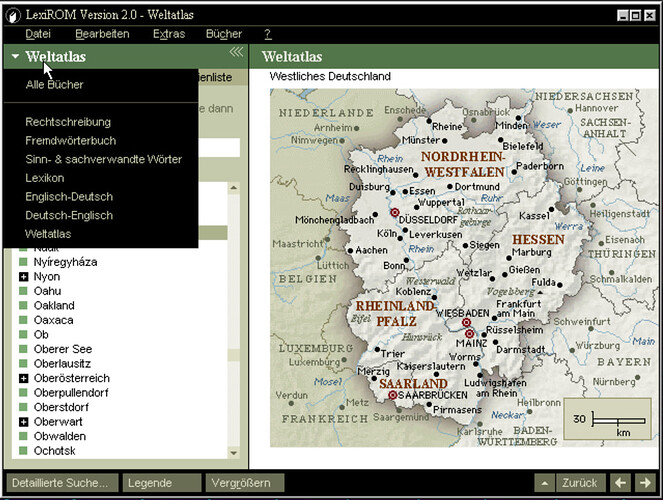The image size is (663, 500).
Task: Maximize the LexiROM window
Action: 636,16
